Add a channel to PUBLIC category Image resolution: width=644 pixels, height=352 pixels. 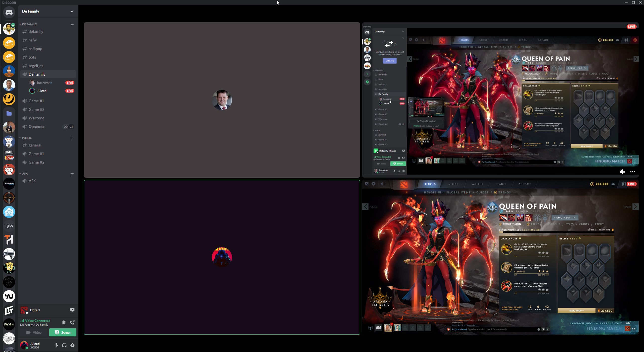click(72, 138)
